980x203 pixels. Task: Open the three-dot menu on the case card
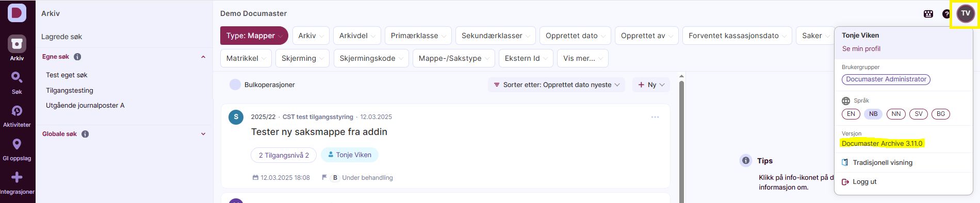pos(655,117)
